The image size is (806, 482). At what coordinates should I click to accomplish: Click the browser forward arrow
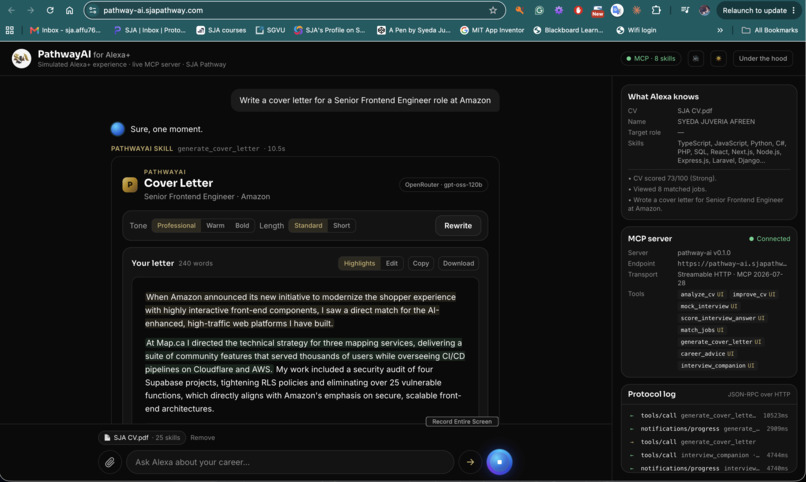pos(31,10)
